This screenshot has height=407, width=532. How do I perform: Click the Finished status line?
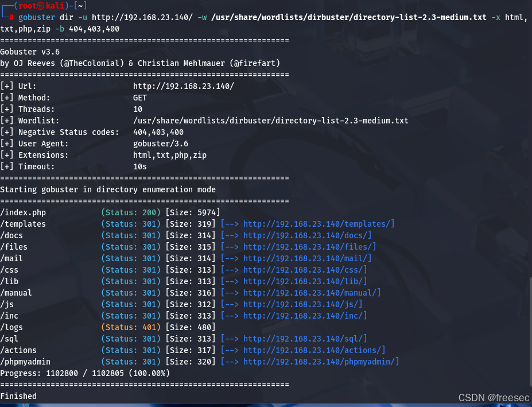pyautogui.click(x=18, y=396)
